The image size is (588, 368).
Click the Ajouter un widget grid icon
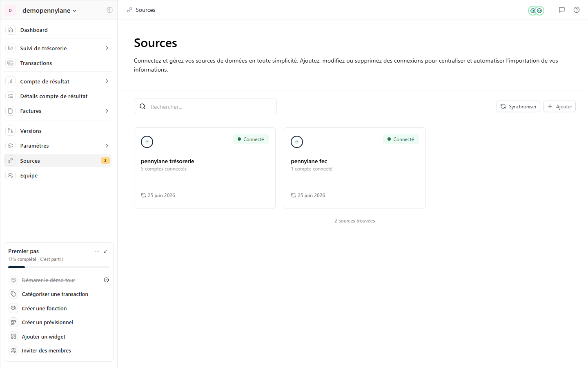tap(13, 337)
